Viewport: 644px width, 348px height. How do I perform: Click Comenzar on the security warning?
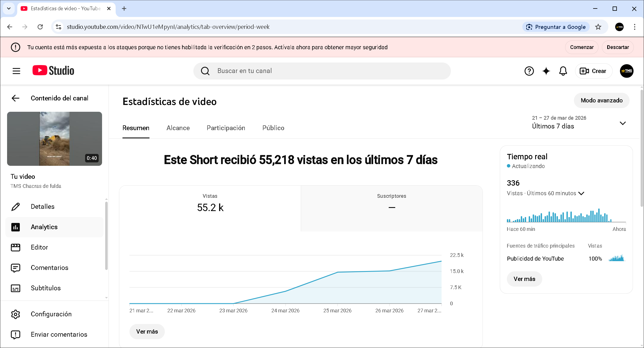click(582, 47)
